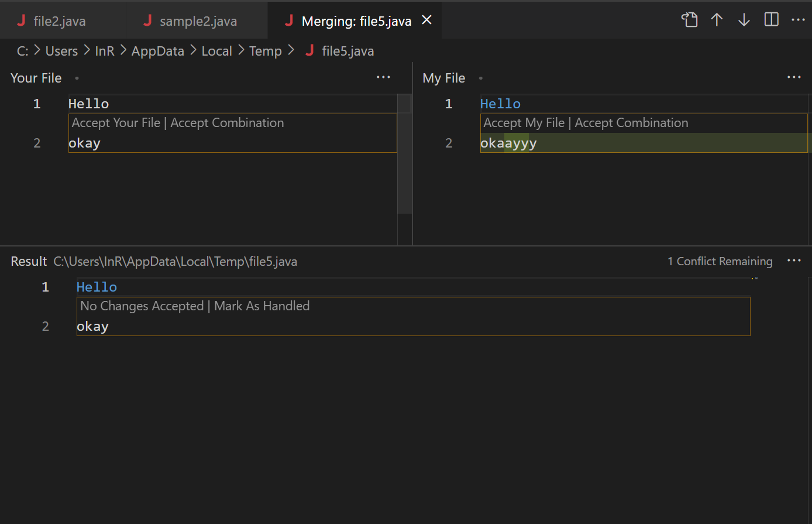The width and height of the screenshot is (812, 524).
Task: Accept Your File change
Action: (116, 123)
